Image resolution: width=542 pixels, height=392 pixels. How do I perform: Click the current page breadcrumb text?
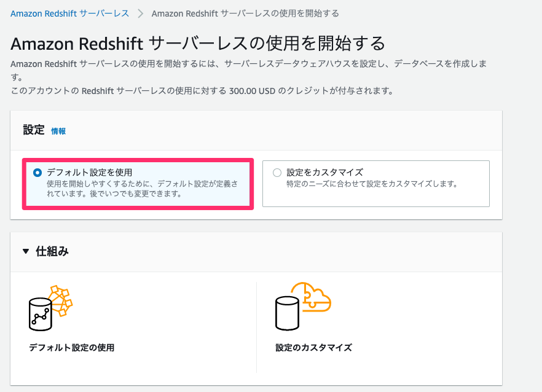(245, 14)
